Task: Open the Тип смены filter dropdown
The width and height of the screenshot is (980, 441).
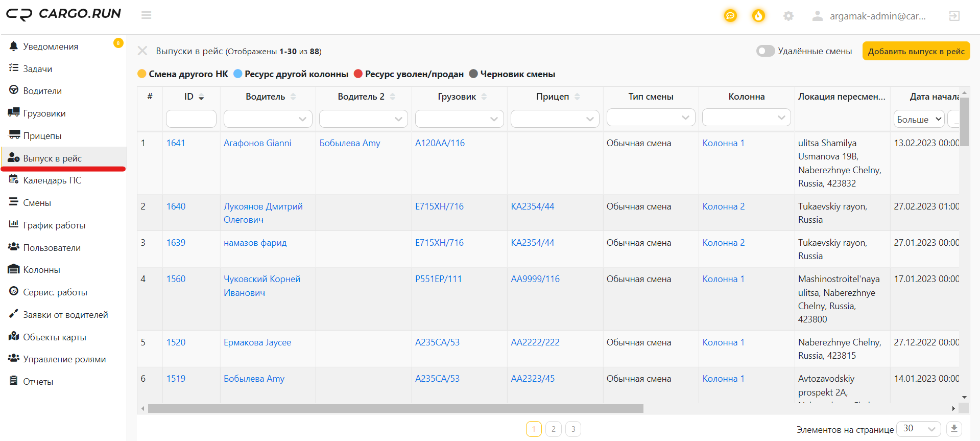Action: 651,118
